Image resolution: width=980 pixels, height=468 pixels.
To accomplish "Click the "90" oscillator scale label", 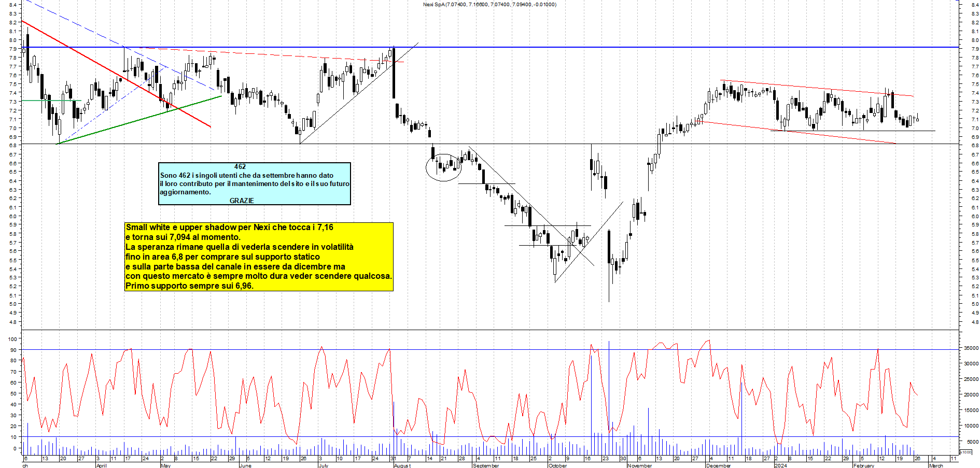I will click(13, 350).
